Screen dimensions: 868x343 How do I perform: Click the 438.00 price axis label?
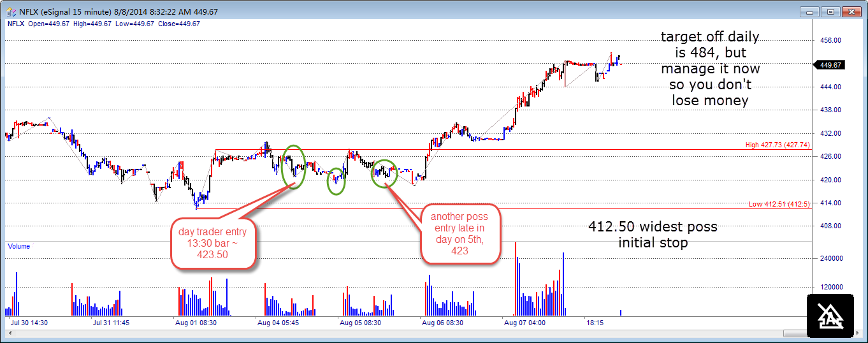[831, 110]
